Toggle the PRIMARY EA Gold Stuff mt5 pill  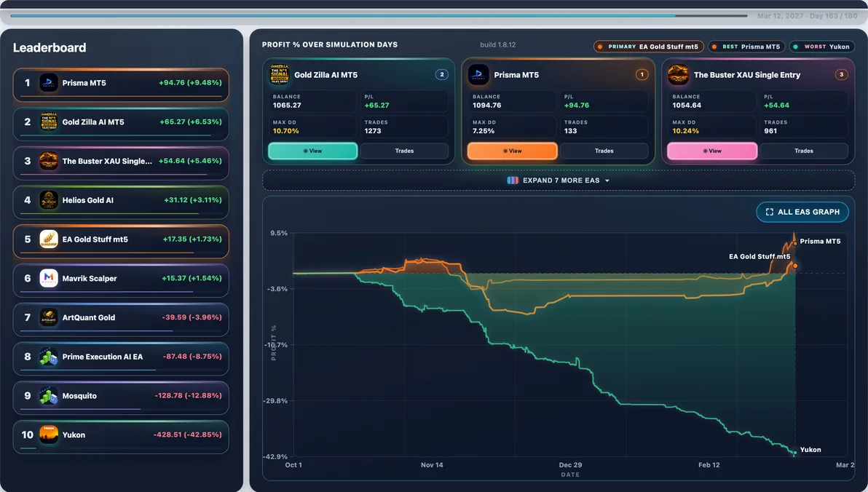click(x=649, y=47)
